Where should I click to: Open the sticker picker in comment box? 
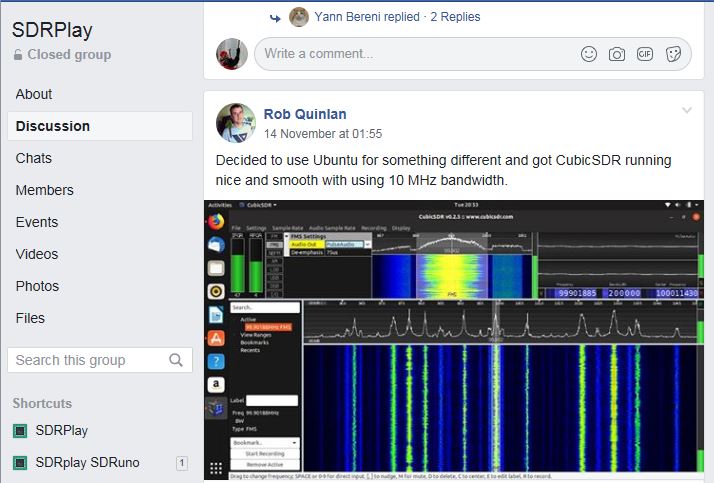673,54
